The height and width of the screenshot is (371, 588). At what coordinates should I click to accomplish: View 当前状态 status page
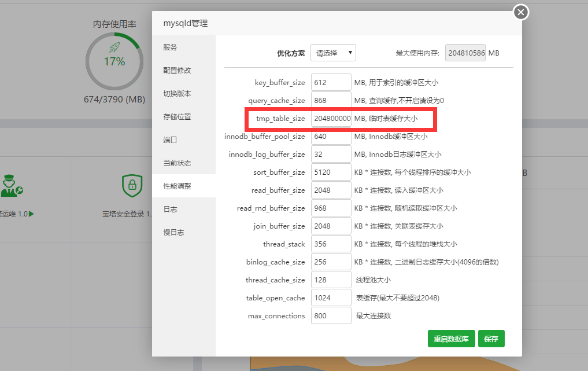coord(175,163)
